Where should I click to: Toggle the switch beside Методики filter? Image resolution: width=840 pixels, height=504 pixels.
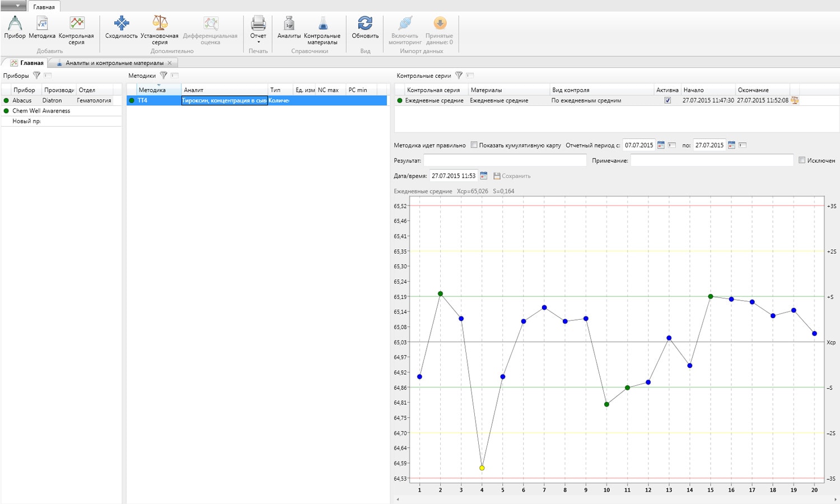[x=175, y=75]
